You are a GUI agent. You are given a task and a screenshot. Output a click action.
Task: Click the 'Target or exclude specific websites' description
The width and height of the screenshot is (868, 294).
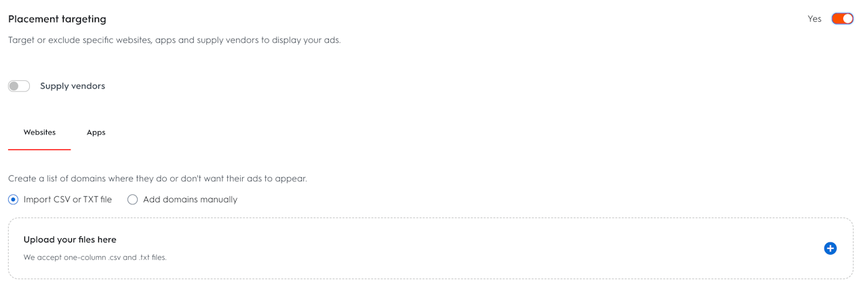[174, 40]
